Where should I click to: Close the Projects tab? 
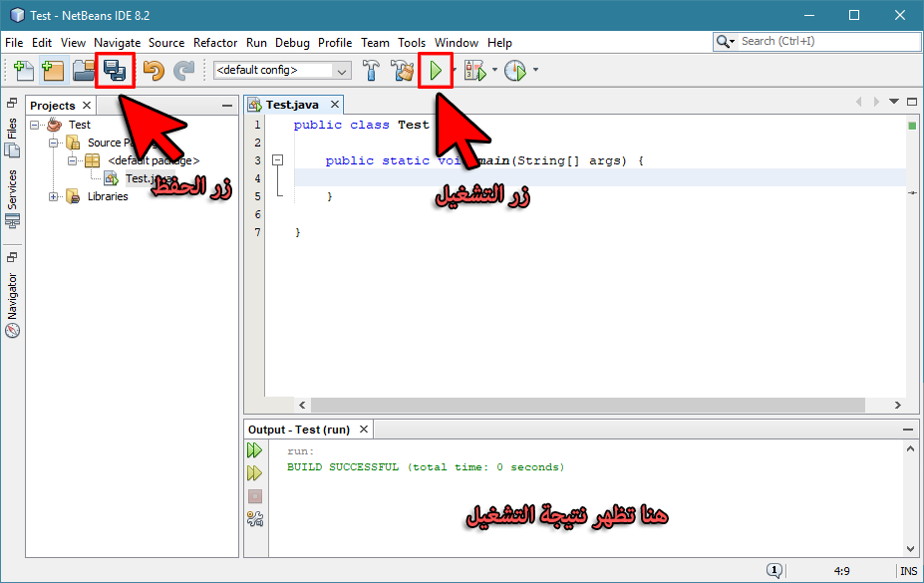coord(87,105)
